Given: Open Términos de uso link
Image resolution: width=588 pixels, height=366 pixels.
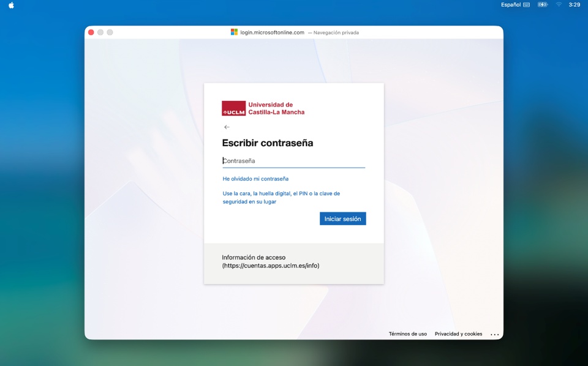Looking at the screenshot, I should (x=407, y=334).
